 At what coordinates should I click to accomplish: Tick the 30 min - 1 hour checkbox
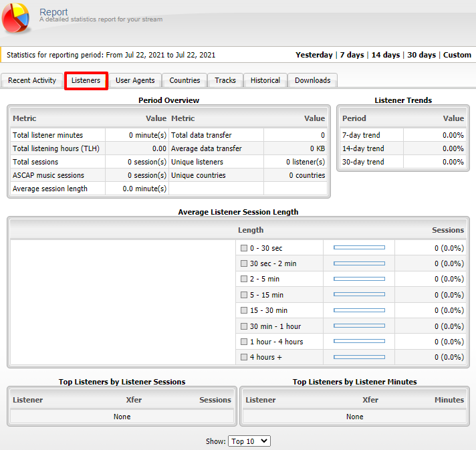click(244, 326)
